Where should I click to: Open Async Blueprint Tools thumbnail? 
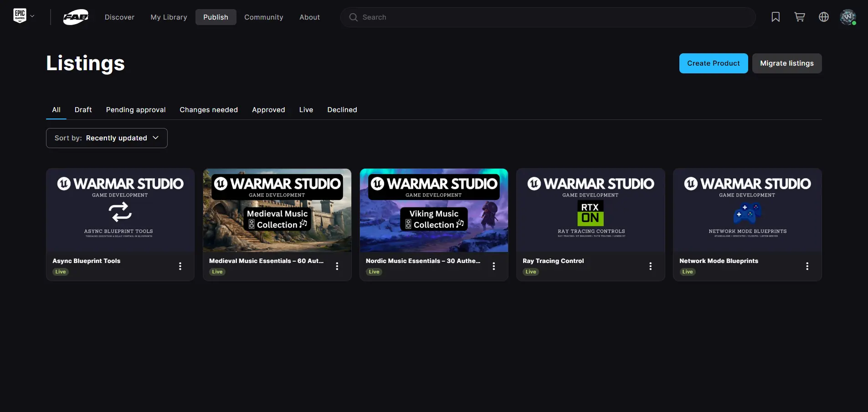pyautogui.click(x=120, y=210)
